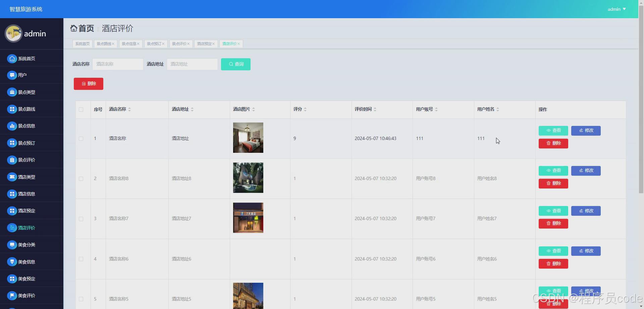644x309 pixels.
Task: Check the checkbox for 酒店名称7 row
Action: point(81,219)
